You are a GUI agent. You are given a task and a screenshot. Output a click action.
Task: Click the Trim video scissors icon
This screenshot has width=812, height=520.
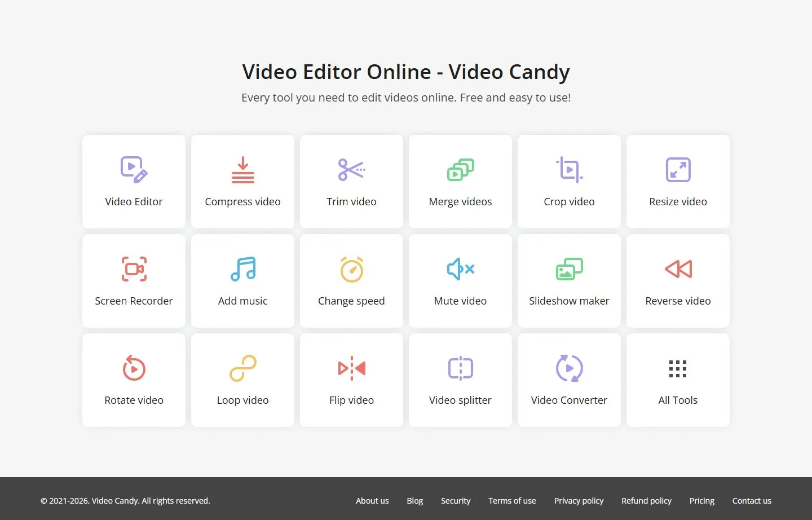coord(352,170)
